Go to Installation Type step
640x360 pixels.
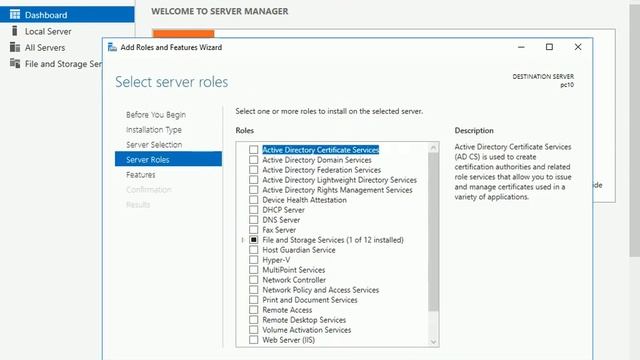[154, 130]
